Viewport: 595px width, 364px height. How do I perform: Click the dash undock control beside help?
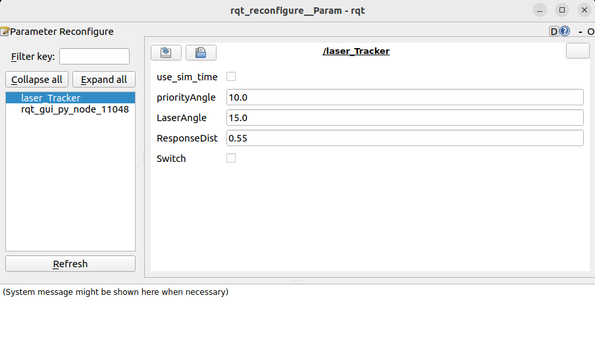point(581,32)
